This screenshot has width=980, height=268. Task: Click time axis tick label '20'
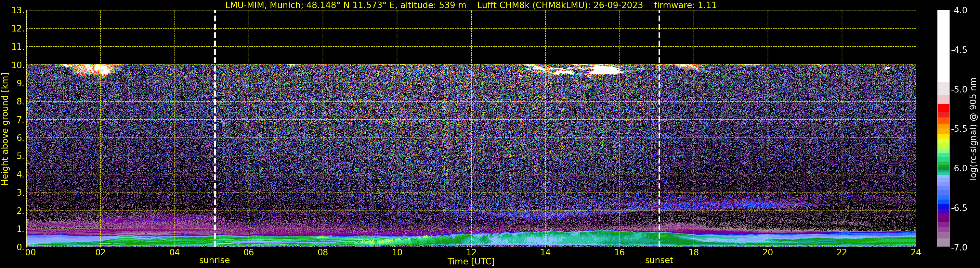[768, 252]
